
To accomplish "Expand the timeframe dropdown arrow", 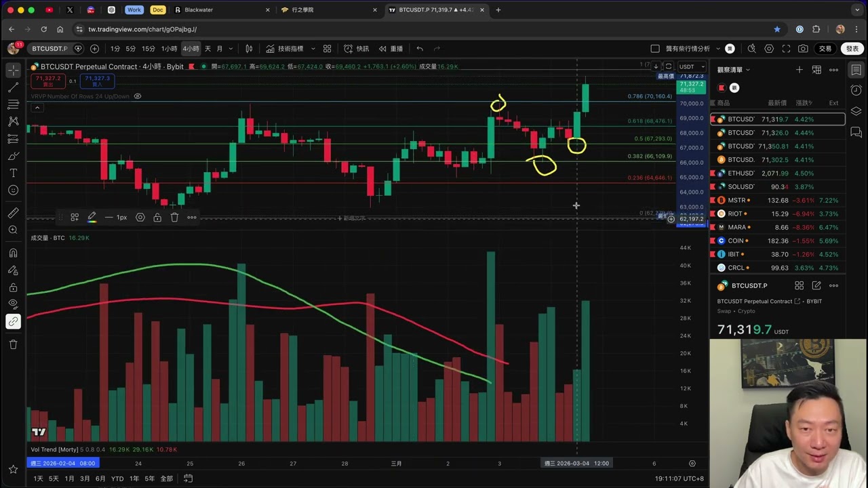I will [x=231, y=49].
